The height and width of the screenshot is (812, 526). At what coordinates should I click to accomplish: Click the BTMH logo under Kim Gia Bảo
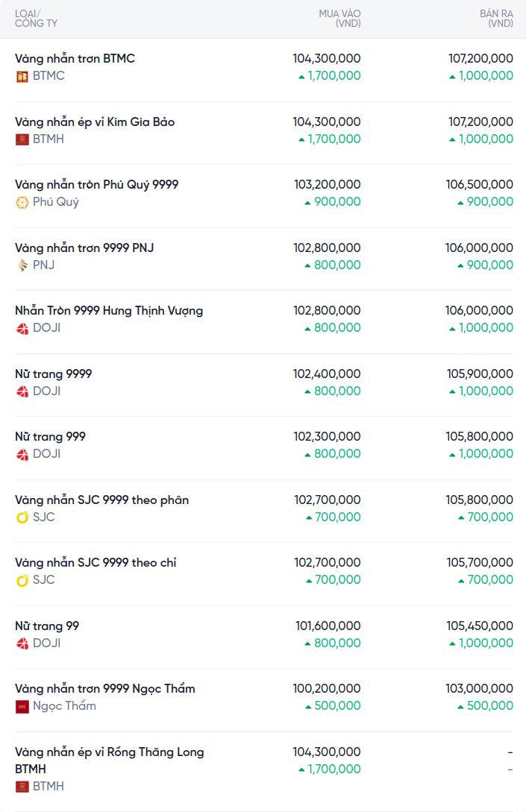click(x=22, y=139)
